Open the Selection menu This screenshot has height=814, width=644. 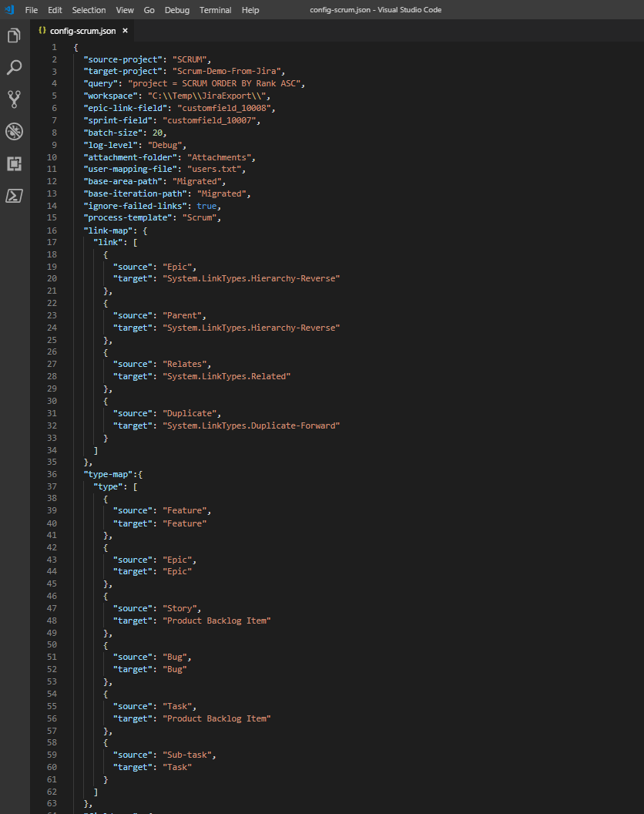(89, 10)
